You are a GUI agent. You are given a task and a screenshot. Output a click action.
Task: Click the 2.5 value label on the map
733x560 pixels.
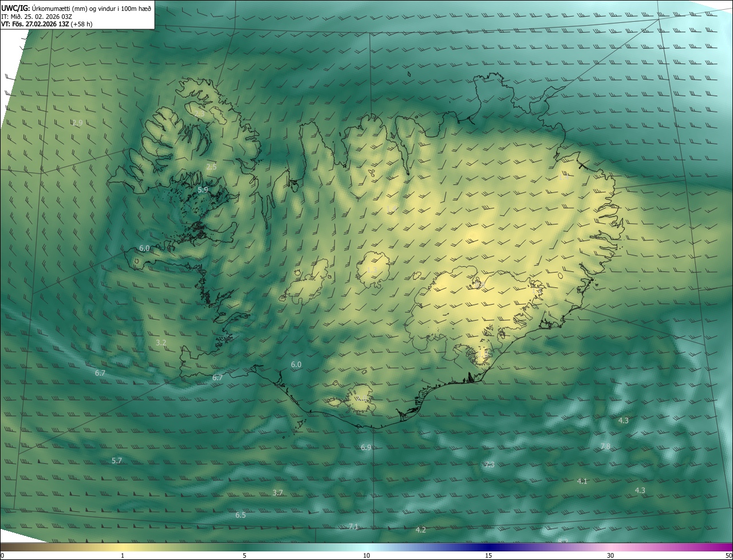pos(211,167)
